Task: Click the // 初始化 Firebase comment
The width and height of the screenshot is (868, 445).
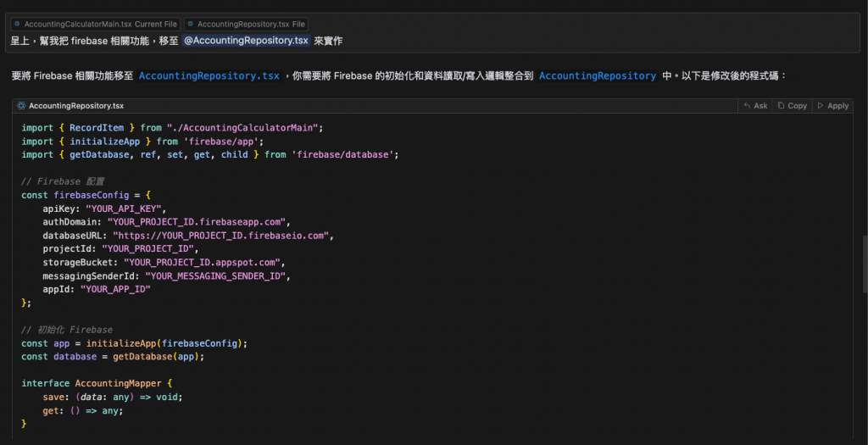Action: (67, 330)
